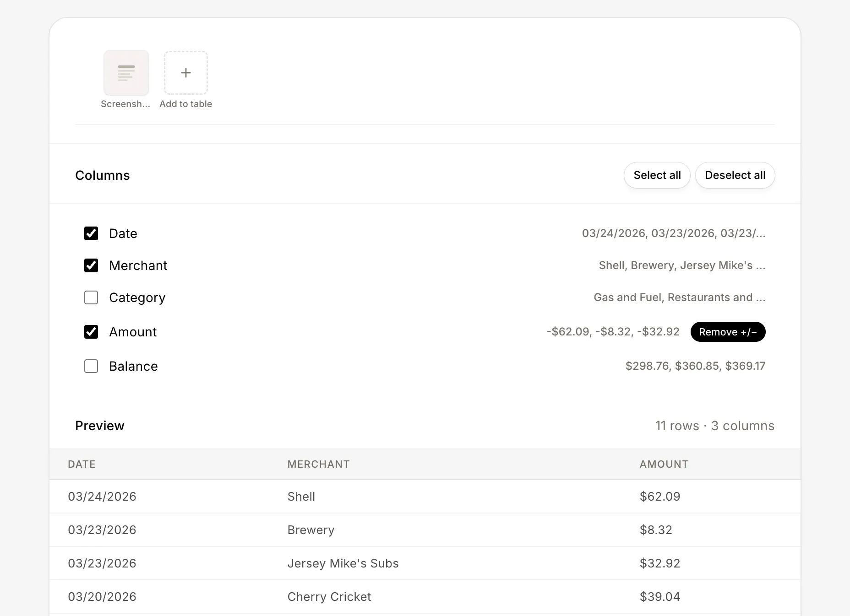Click the Date column label
Screen dimensions: 850x616
pyautogui.click(x=123, y=233)
